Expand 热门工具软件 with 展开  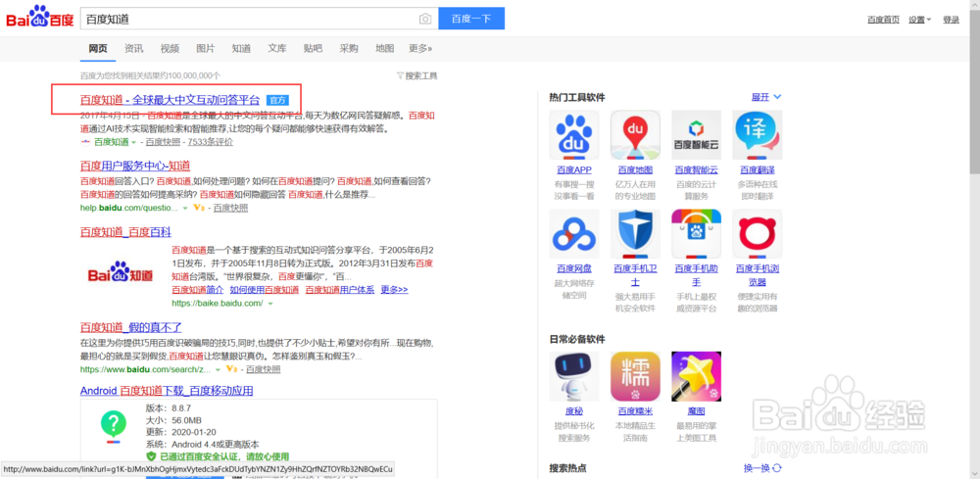766,97
